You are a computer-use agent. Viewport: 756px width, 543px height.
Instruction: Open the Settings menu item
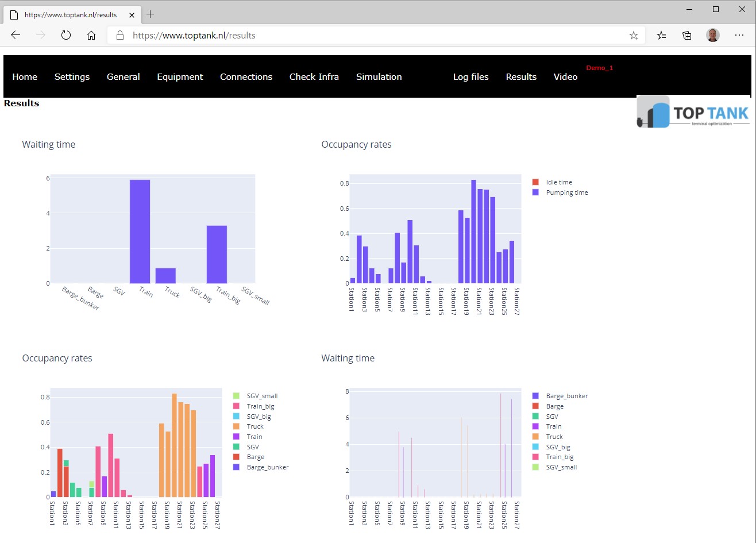click(72, 77)
